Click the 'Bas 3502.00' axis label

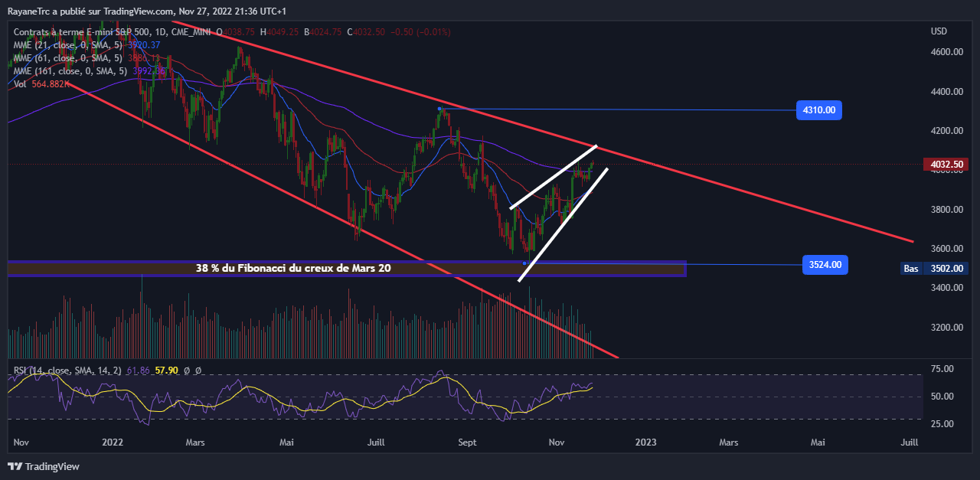pos(936,269)
